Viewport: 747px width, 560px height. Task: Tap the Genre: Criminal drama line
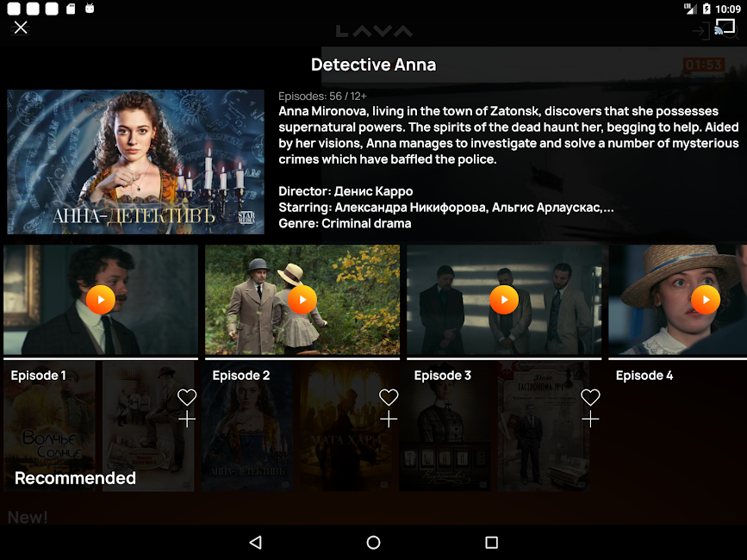[x=345, y=223]
